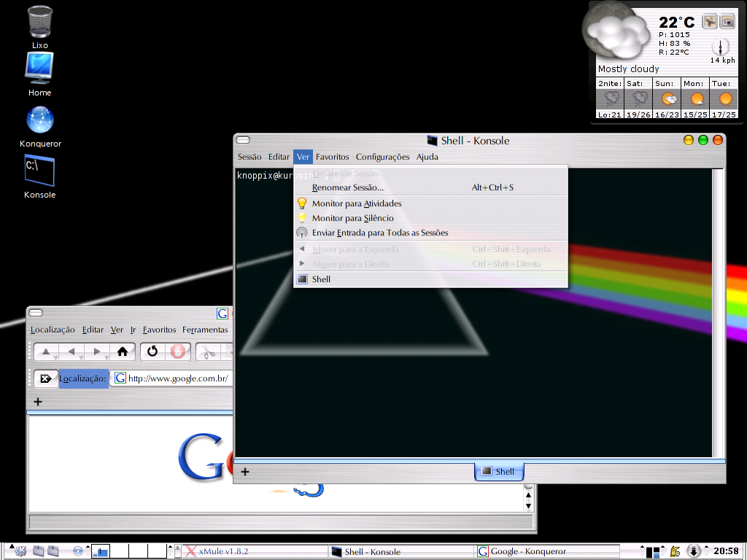
Task: Open the Editar menu in Konqueror
Action: tap(93, 330)
